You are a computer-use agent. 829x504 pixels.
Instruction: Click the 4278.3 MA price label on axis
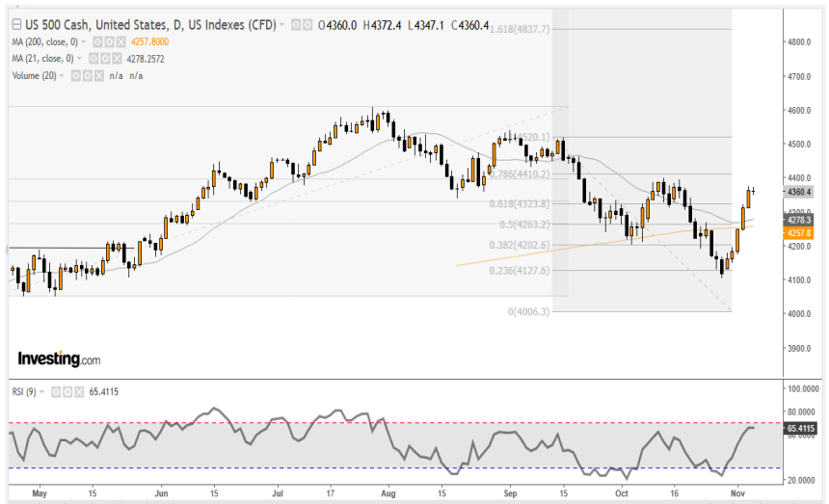pos(798,220)
